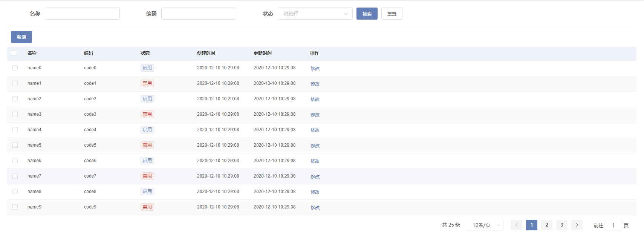This screenshot has width=644, height=236.
Task: Check the checkbox for row name0
Action: [x=15, y=68]
